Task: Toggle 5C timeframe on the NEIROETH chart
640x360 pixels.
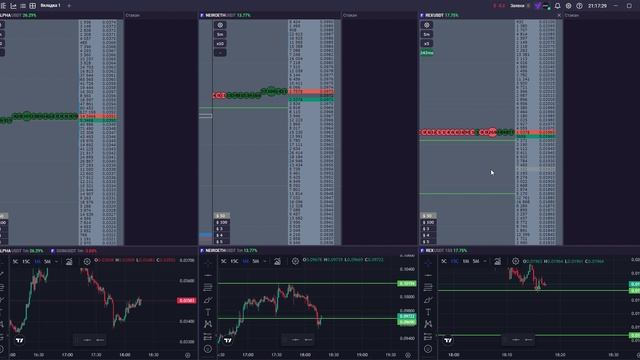Action: click(224, 261)
